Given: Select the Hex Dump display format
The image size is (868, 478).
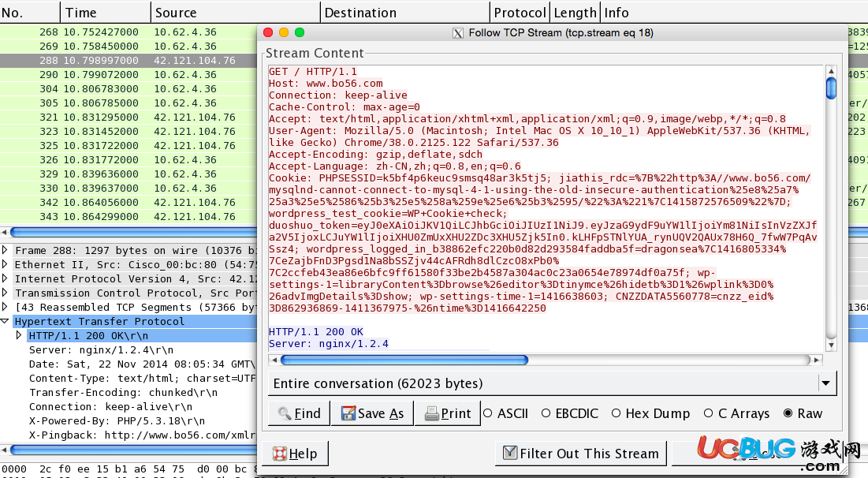Looking at the screenshot, I should (x=617, y=413).
